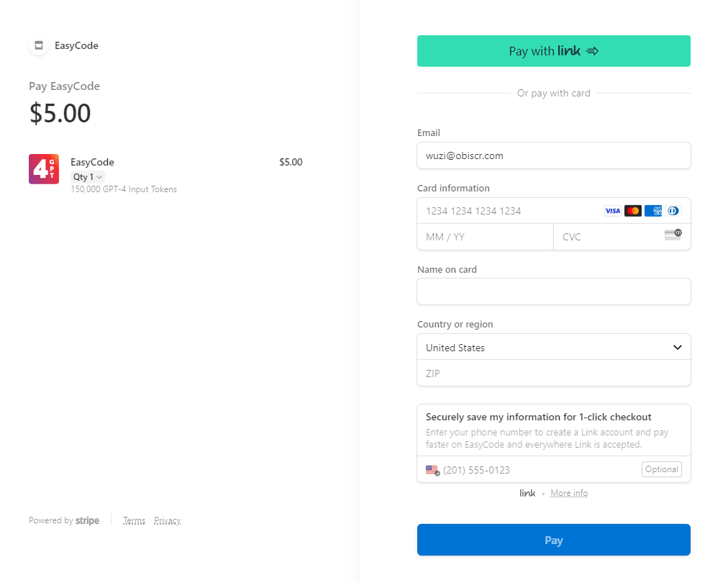Click the ZIP code input field
The image size is (728, 583).
(x=553, y=374)
